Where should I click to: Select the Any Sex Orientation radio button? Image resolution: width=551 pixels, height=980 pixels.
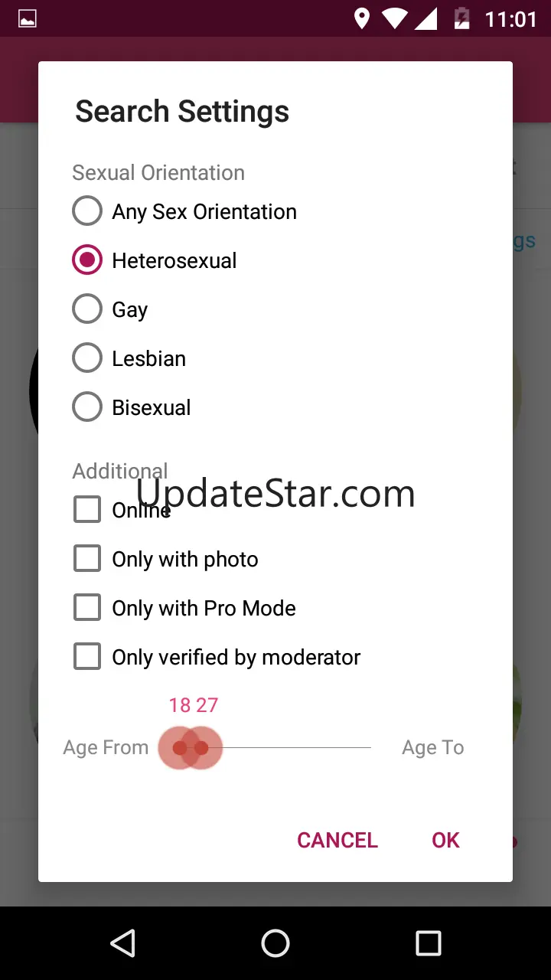(184, 211)
